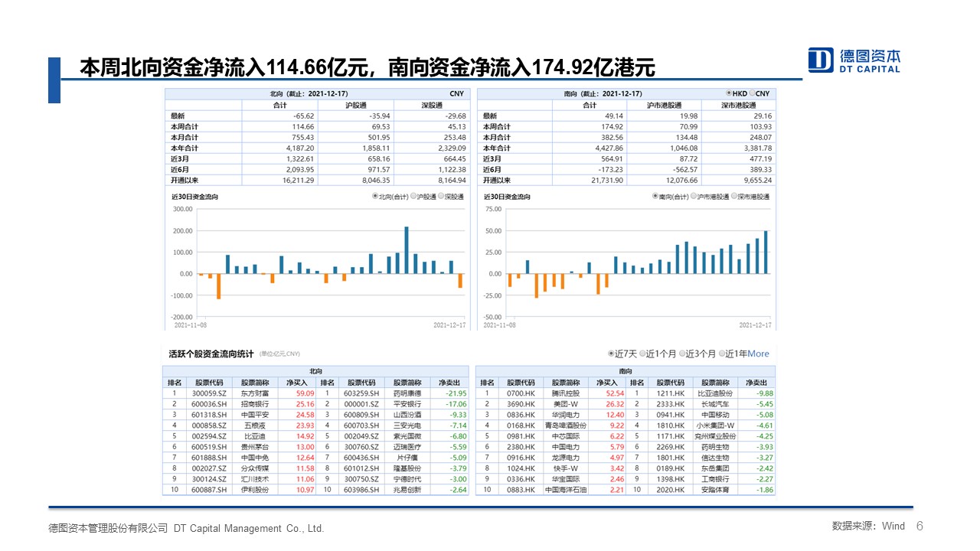
Task: Click the large orange negative bar in northbound chart
Action: point(218,286)
